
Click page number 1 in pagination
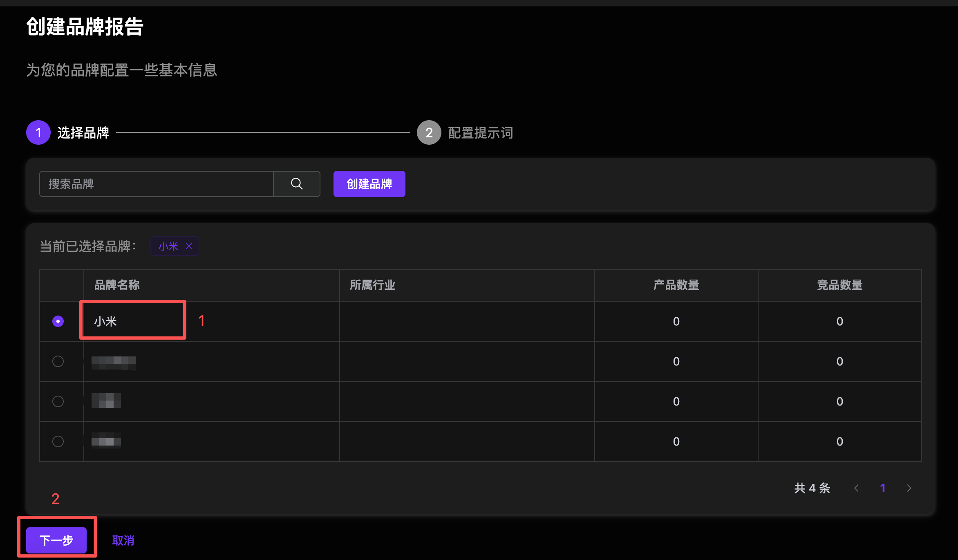click(882, 488)
